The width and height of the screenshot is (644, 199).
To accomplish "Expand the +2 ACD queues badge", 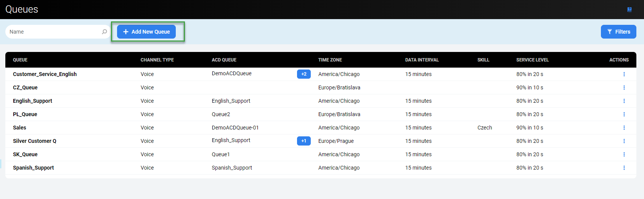I will tap(304, 74).
